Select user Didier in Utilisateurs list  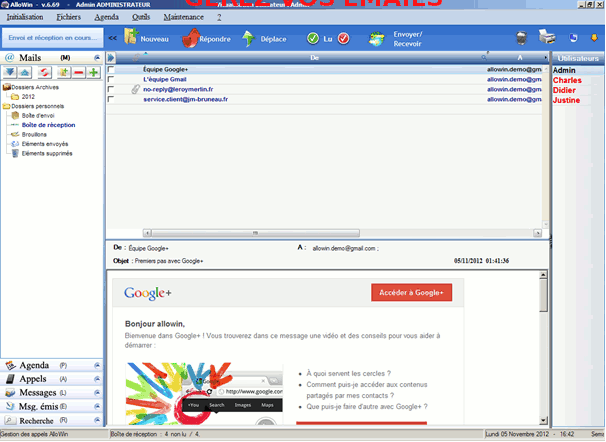564,90
